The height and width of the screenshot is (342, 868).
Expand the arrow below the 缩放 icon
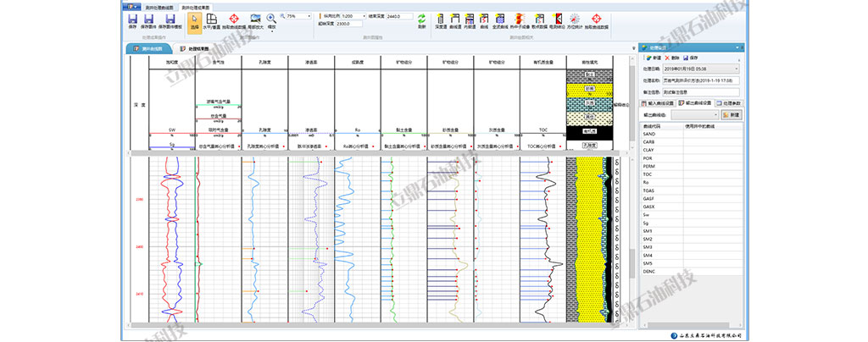coord(271,31)
